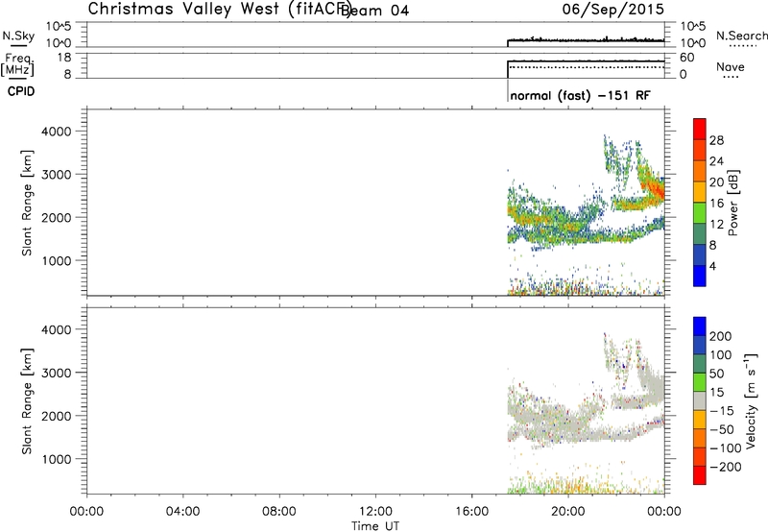Image resolution: width=768 pixels, height=532 pixels.
Task: Click '1000' on the velocity panel range axis
Action: click(x=57, y=459)
